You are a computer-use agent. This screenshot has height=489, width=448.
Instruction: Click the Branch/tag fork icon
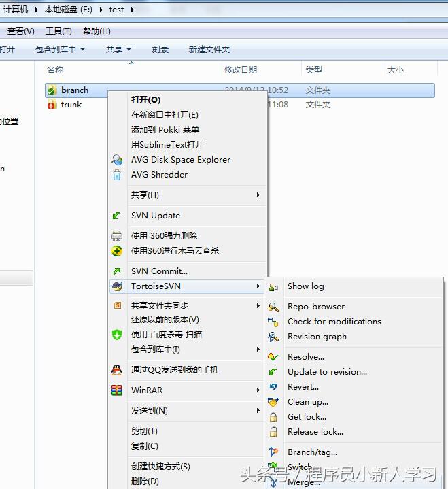(x=273, y=452)
